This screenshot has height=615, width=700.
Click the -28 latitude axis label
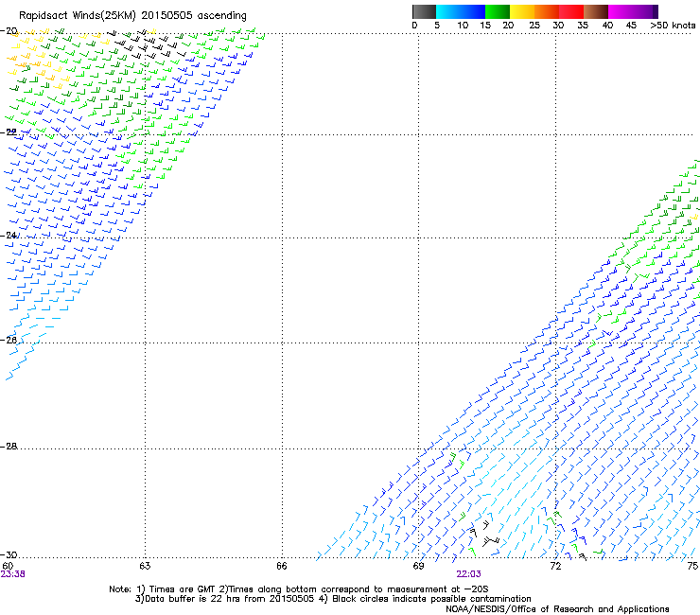[9, 447]
